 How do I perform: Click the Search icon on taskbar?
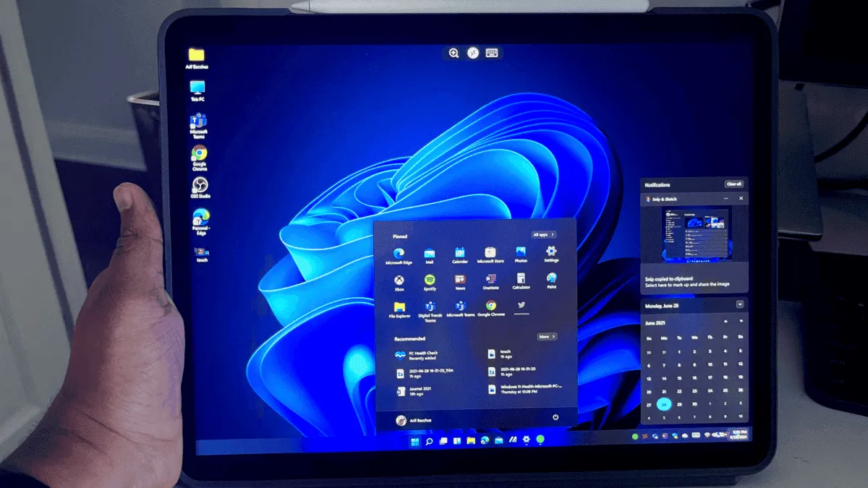click(429, 440)
